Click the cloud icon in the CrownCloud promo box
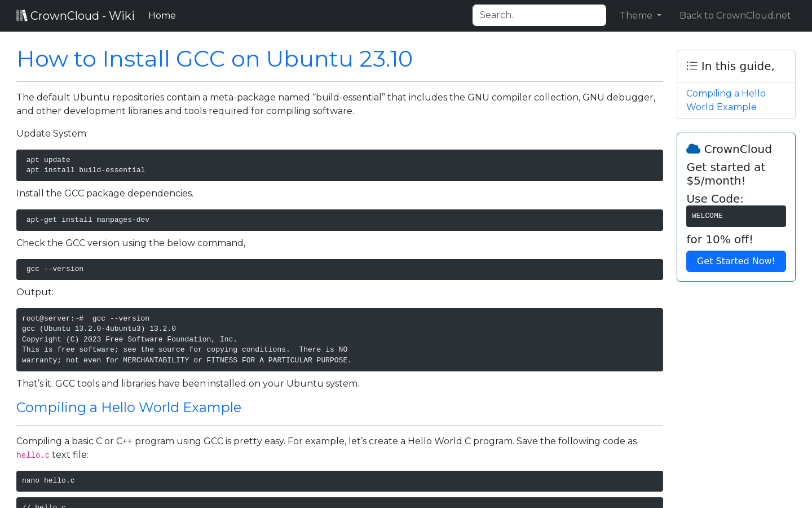812x508 pixels. pos(693,148)
